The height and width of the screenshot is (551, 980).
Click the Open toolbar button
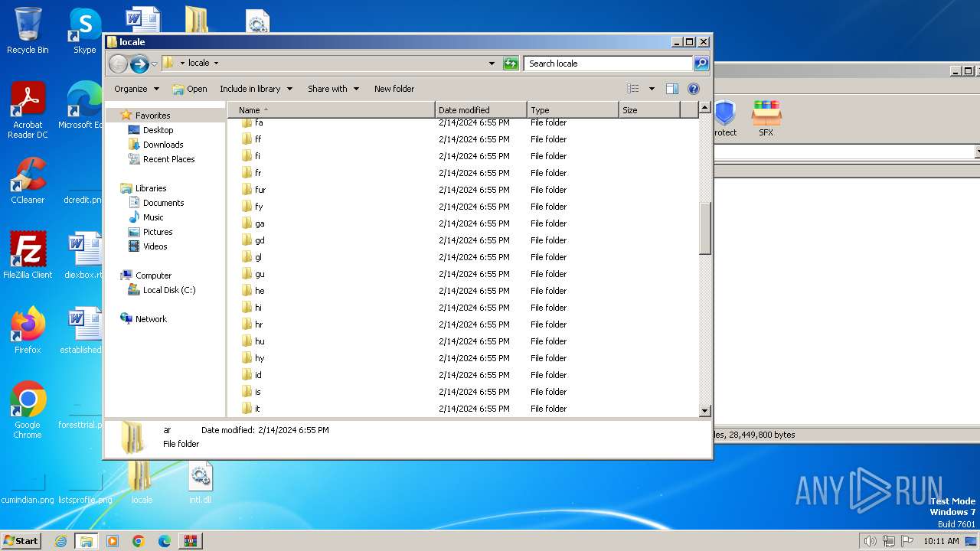coord(190,89)
